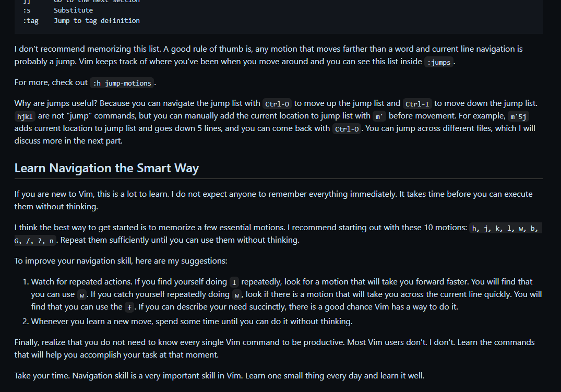Click the "For more, check out" text
Image resolution: width=561 pixels, height=392 pixels.
(51, 82)
